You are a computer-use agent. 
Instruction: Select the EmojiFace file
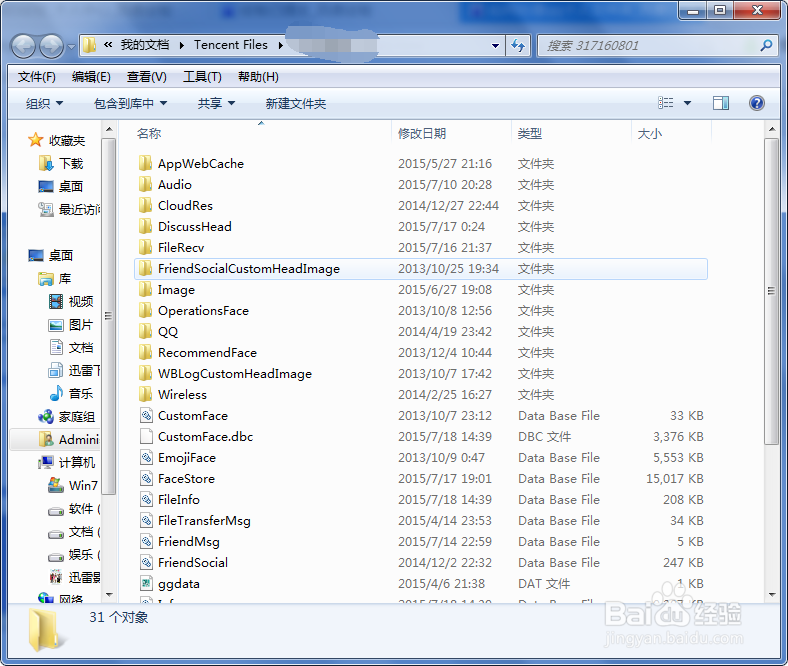point(186,458)
